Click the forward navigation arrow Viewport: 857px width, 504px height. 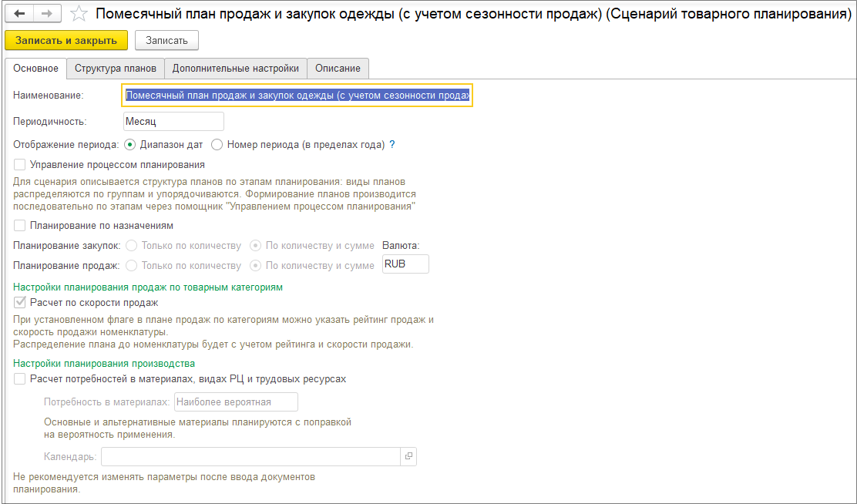(x=45, y=14)
